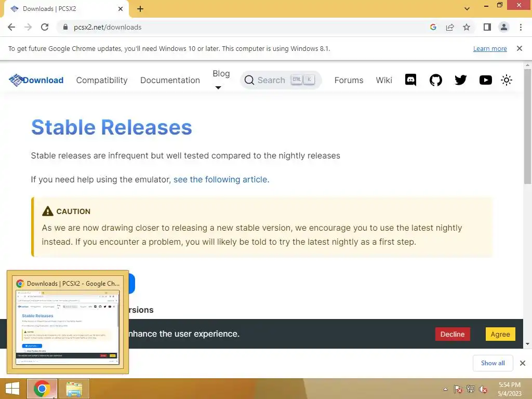Dismiss the Windows update infobar
This screenshot has width=532, height=399.
[x=520, y=48]
